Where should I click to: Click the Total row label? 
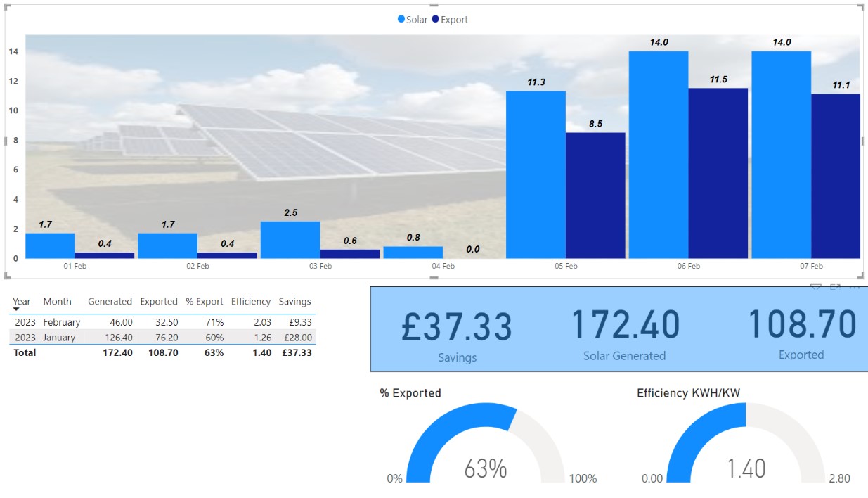pos(24,352)
